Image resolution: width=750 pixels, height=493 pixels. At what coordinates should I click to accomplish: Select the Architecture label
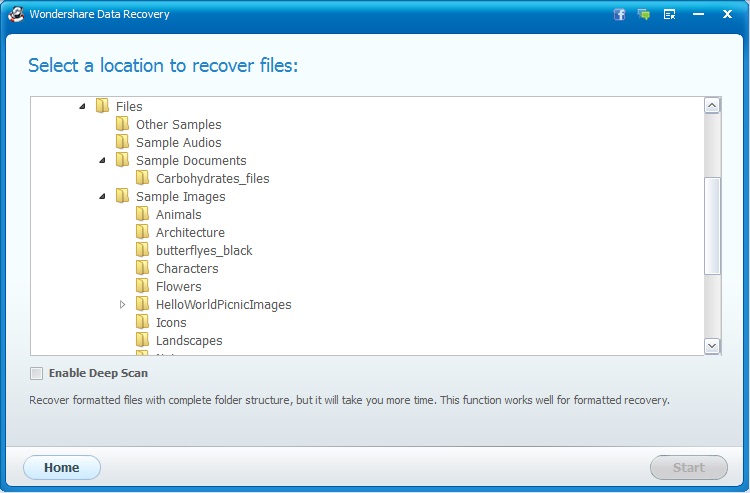coord(190,232)
